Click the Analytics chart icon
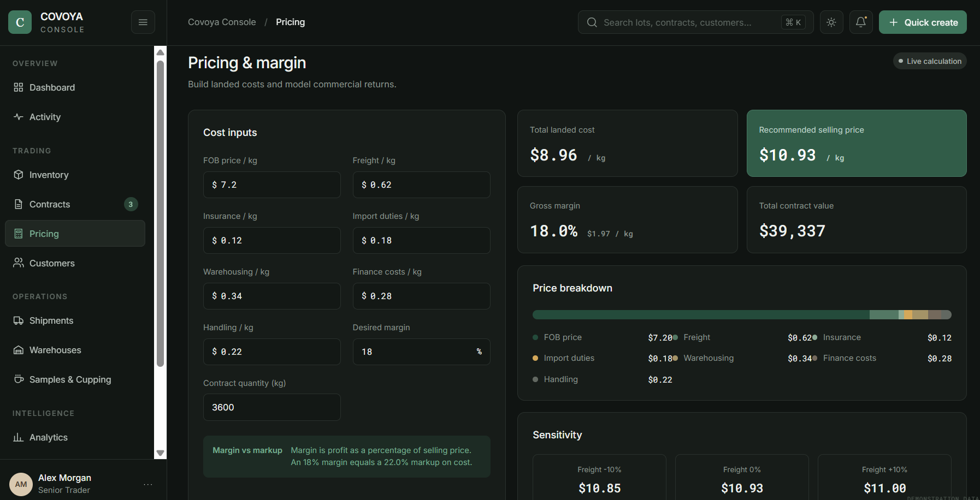Screen dimensions: 980x500 pyautogui.click(x=19, y=437)
